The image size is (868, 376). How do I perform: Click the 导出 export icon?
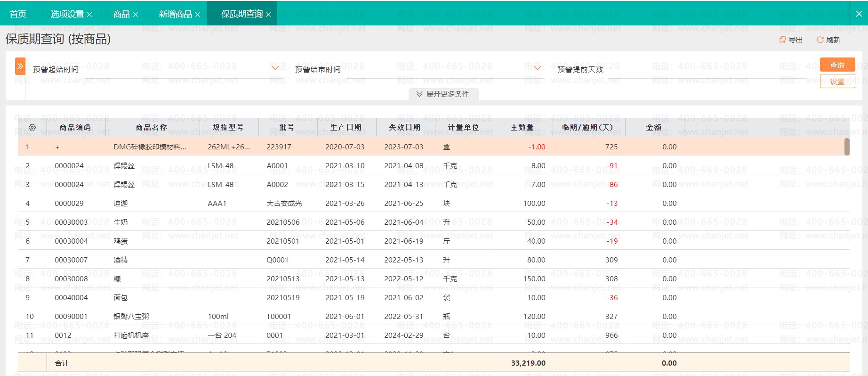[782, 40]
